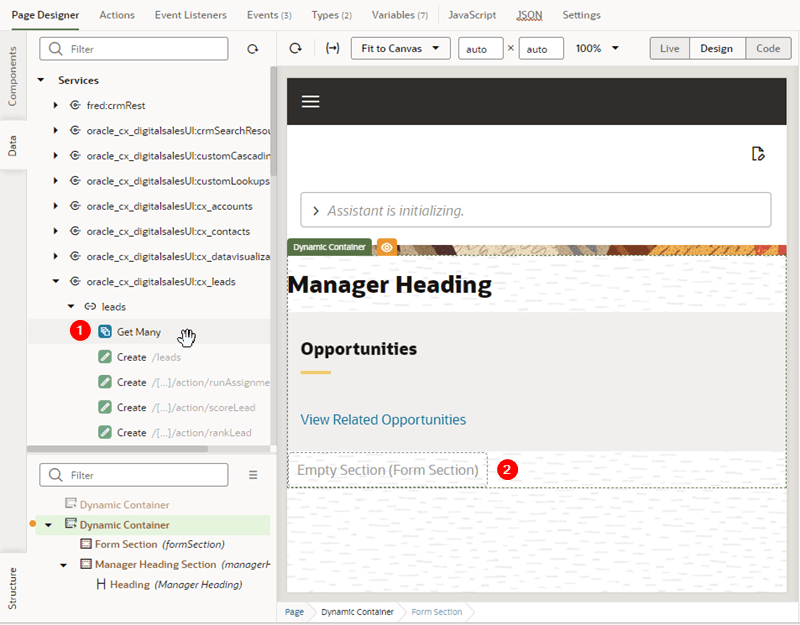Click the refresh icon beside the Services filter
This screenshot has width=800, height=625.
253,49
